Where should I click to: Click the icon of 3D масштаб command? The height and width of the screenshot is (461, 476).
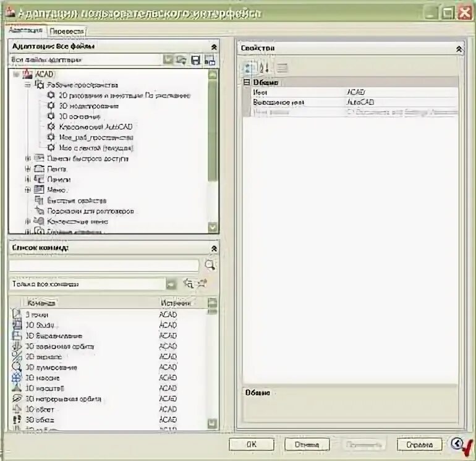[x=17, y=388]
